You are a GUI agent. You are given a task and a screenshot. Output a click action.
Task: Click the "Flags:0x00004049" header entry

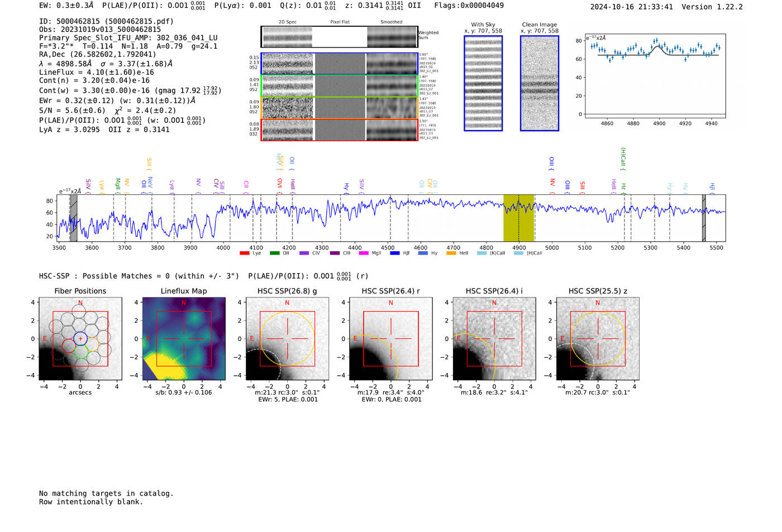click(469, 6)
